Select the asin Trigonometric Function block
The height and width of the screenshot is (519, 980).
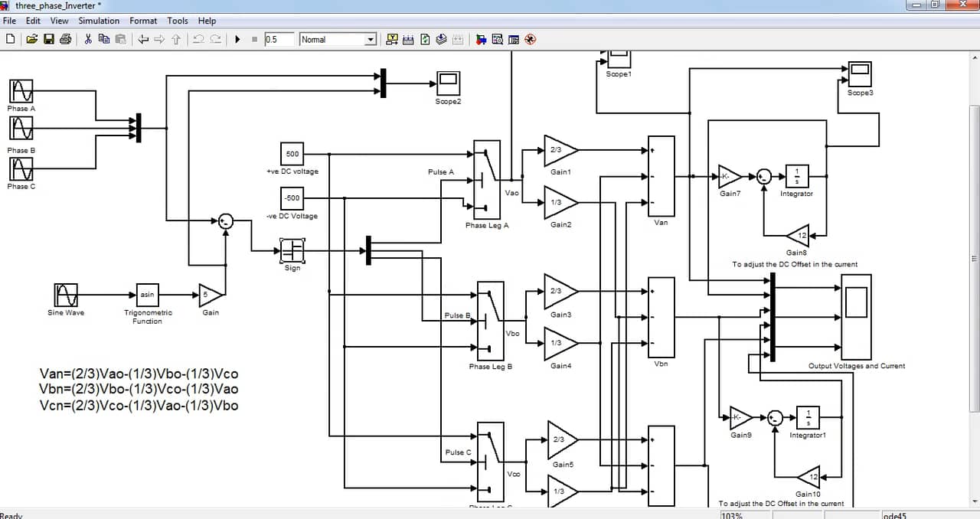[148, 295]
